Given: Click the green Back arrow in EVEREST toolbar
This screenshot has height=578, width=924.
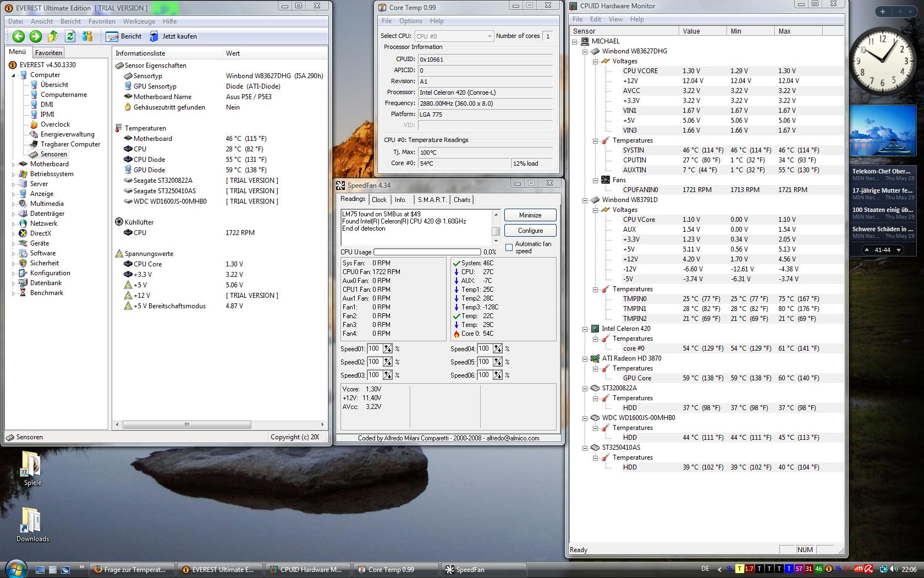Looking at the screenshot, I should (x=19, y=36).
